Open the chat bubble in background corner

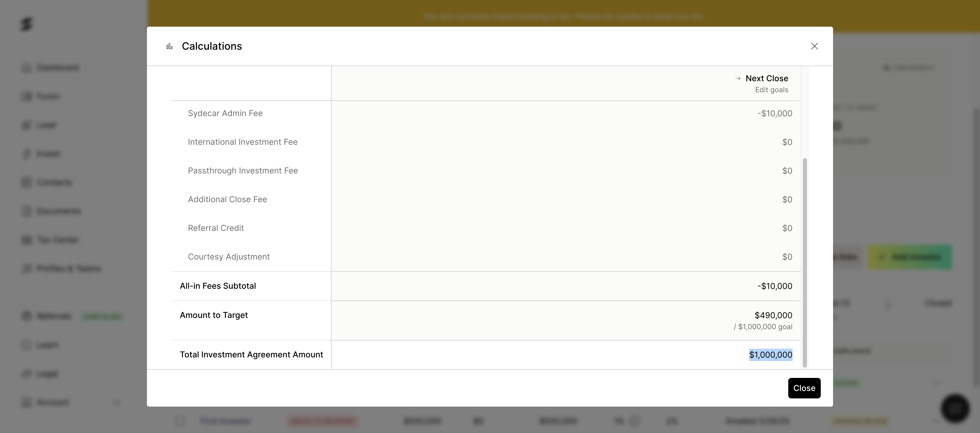955,408
